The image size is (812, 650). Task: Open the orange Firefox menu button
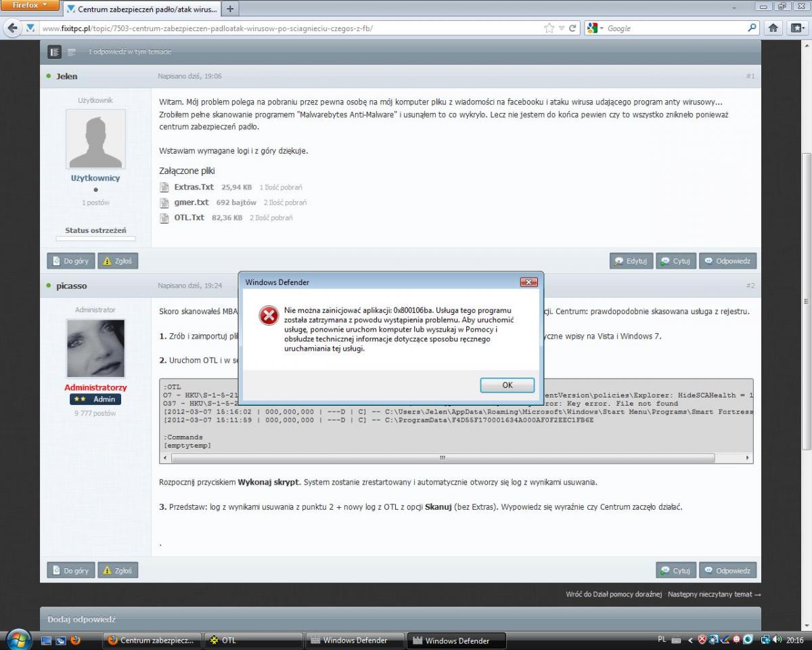[x=29, y=5]
